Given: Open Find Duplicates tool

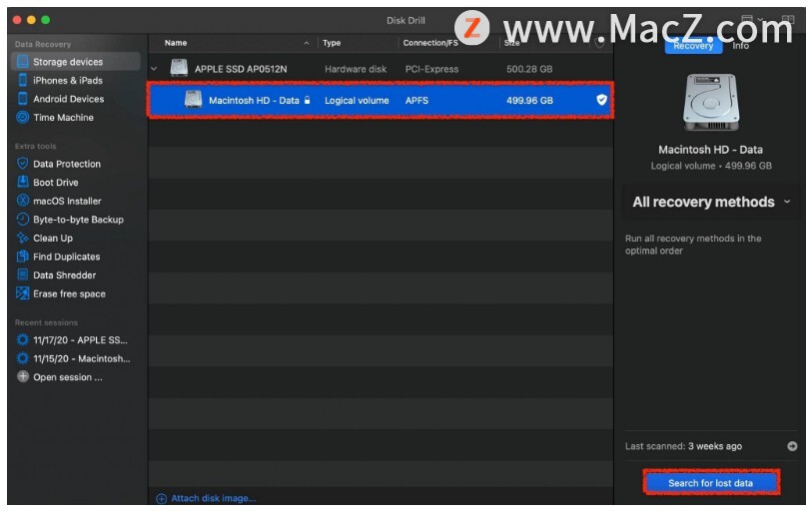Looking at the screenshot, I should click(66, 256).
